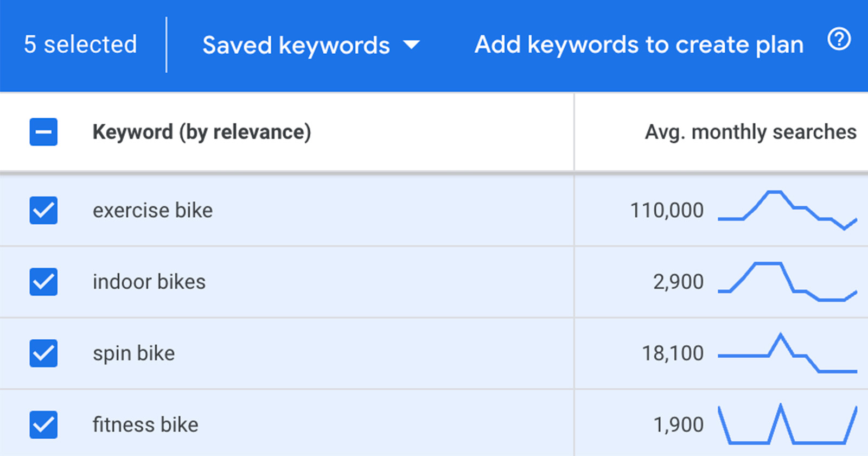Toggle the select-all header checkbox
868x456 pixels.
click(x=43, y=132)
